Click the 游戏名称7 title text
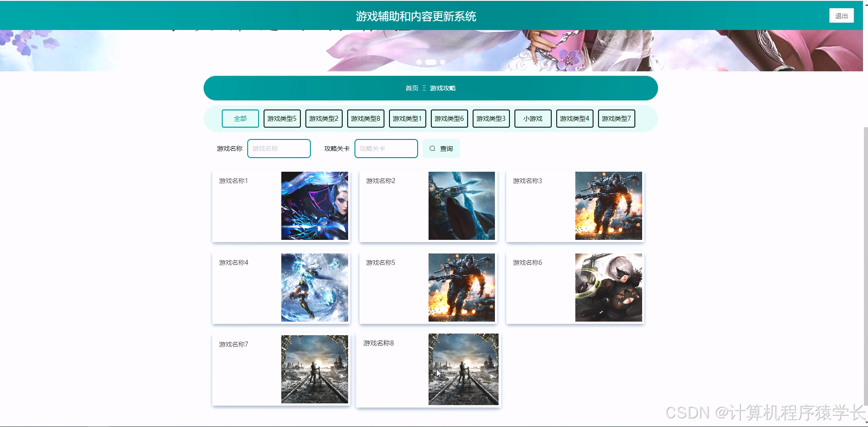 pos(234,344)
